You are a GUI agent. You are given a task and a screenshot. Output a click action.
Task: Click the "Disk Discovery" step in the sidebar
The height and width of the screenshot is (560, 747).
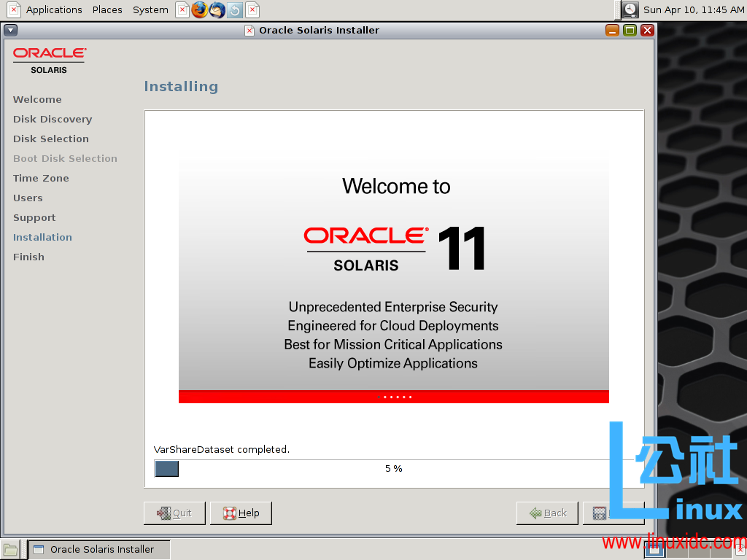pyautogui.click(x=53, y=119)
